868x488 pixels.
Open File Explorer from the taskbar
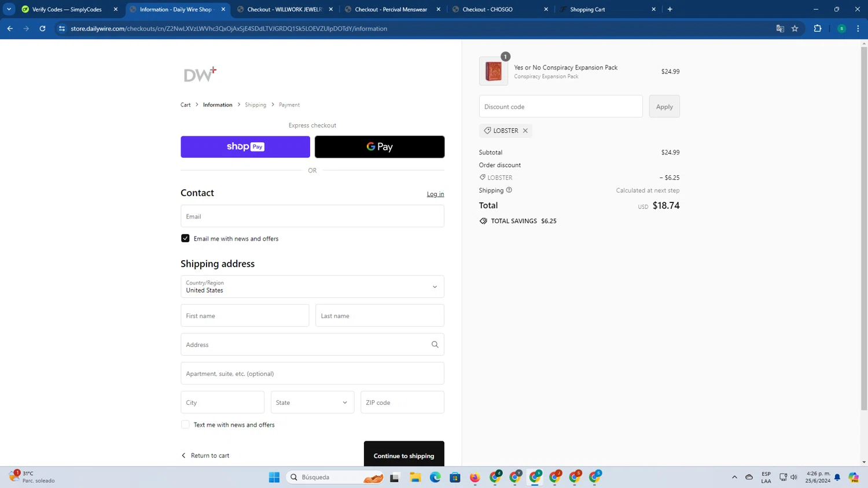[x=415, y=477]
